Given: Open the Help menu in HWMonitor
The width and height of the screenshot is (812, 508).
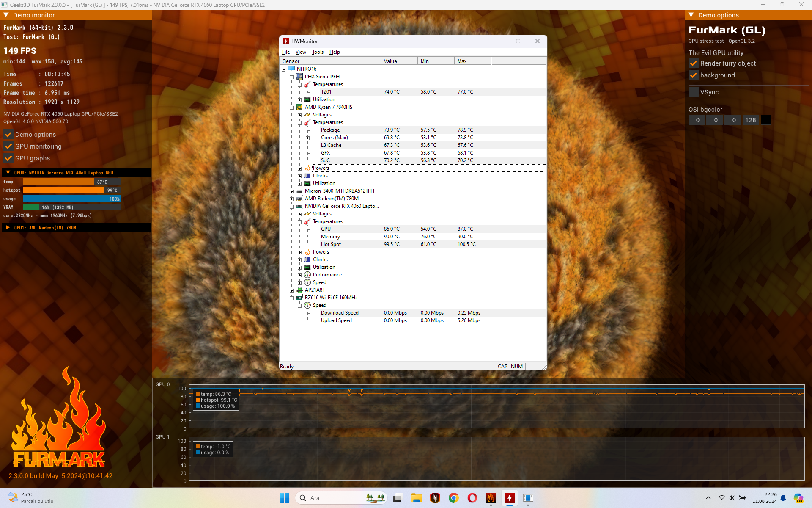Looking at the screenshot, I should pyautogui.click(x=335, y=52).
